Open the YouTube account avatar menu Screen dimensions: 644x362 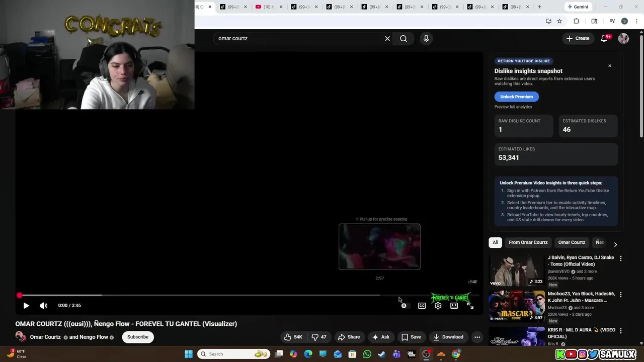tap(623, 38)
